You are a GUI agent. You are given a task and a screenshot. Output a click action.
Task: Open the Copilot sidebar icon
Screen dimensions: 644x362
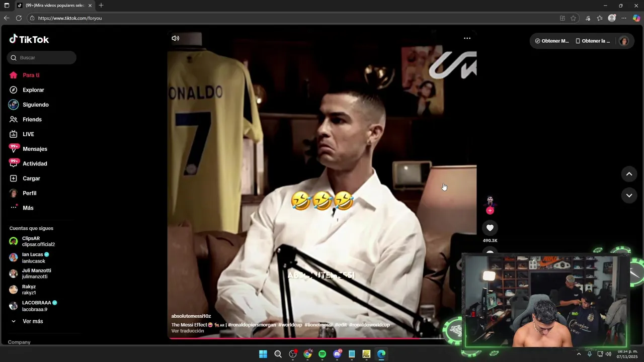point(636,18)
